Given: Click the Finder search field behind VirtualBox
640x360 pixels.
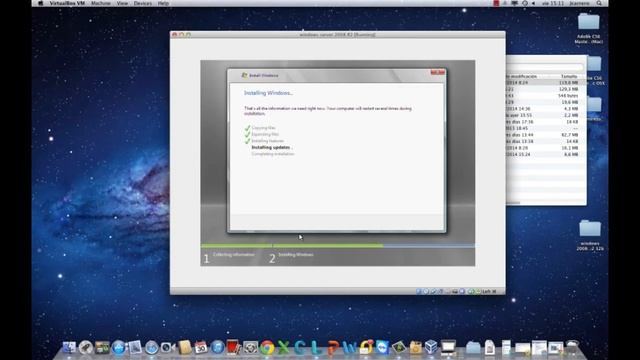Looking at the screenshot, I should click(x=545, y=67).
